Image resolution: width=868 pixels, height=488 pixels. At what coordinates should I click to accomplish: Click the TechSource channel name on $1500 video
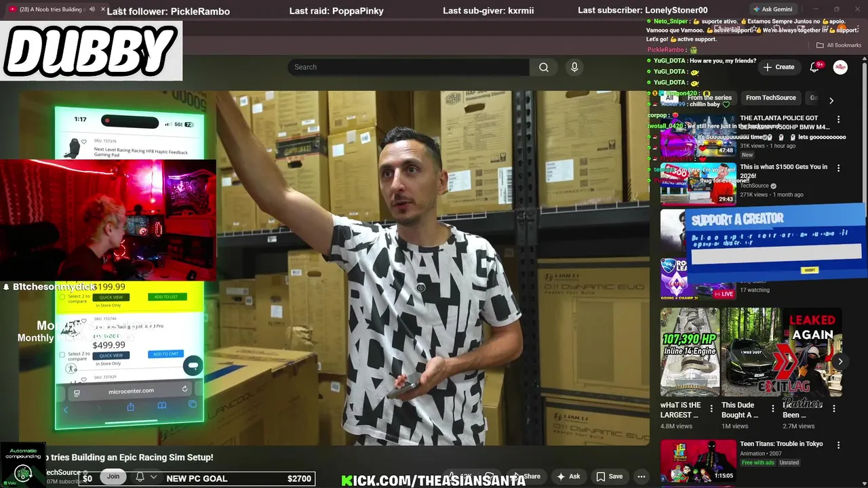[754, 186]
